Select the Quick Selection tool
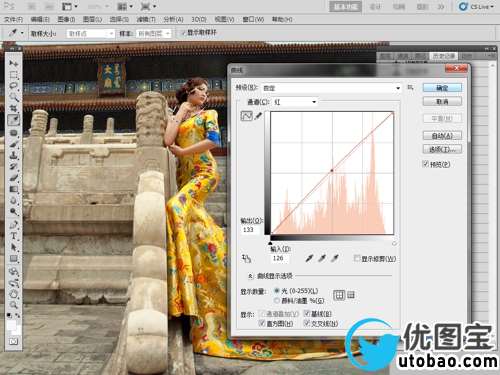Viewport: 500px width, 375px height. pyautogui.click(x=14, y=97)
